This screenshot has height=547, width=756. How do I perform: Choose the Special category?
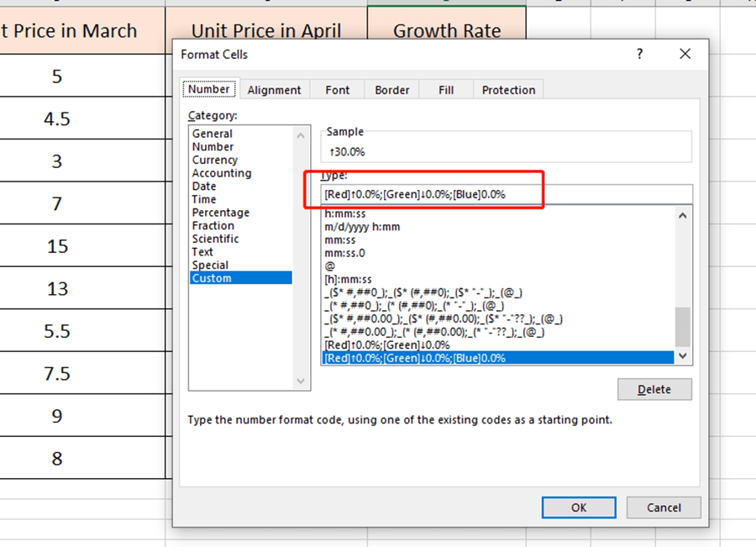point(240,265)
